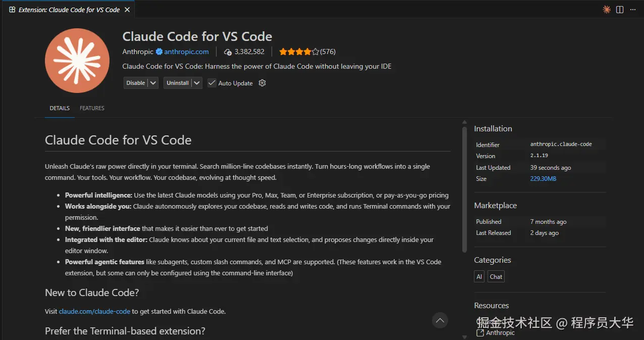Switch to the FEATURES tab
Image resolution: width=644 pixels, height=340 pixels.
tap(92, 108)
